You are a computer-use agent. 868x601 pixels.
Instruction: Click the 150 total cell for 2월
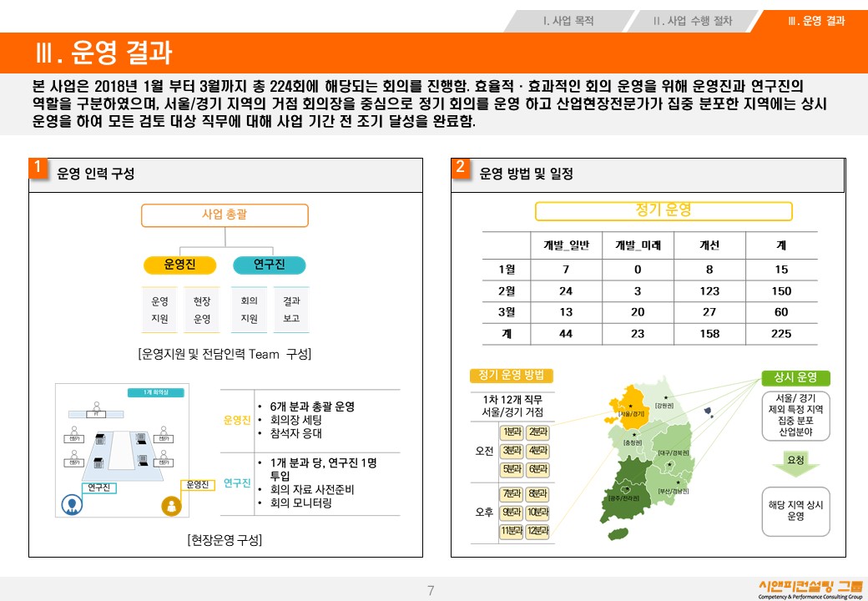781,291
